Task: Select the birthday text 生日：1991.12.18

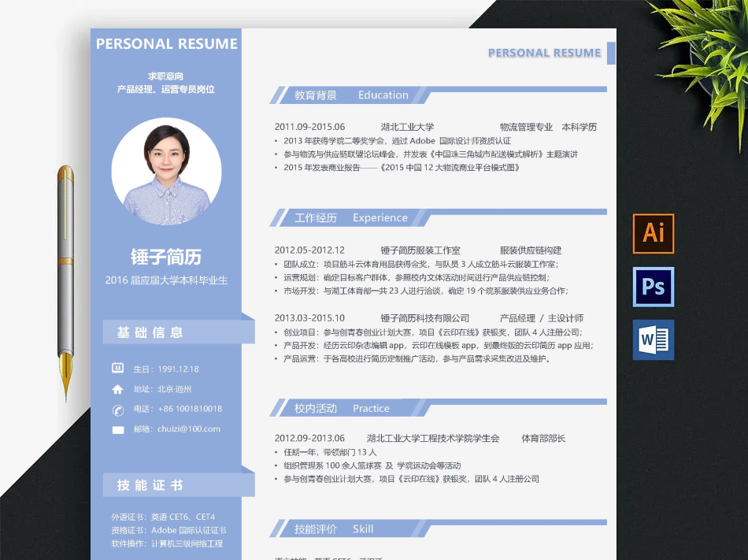Action: (x=166, y=369)
